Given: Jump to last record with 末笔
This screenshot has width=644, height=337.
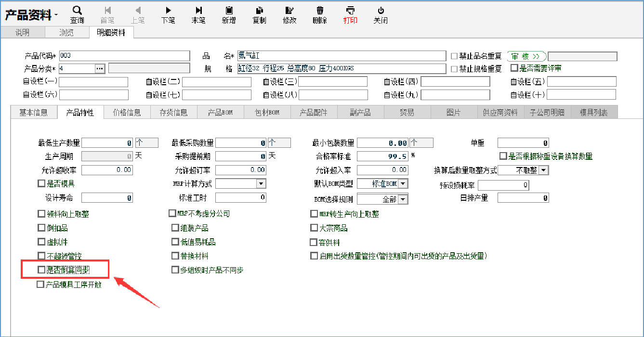Looking at the screenshot, I should [x=198, y=11].
